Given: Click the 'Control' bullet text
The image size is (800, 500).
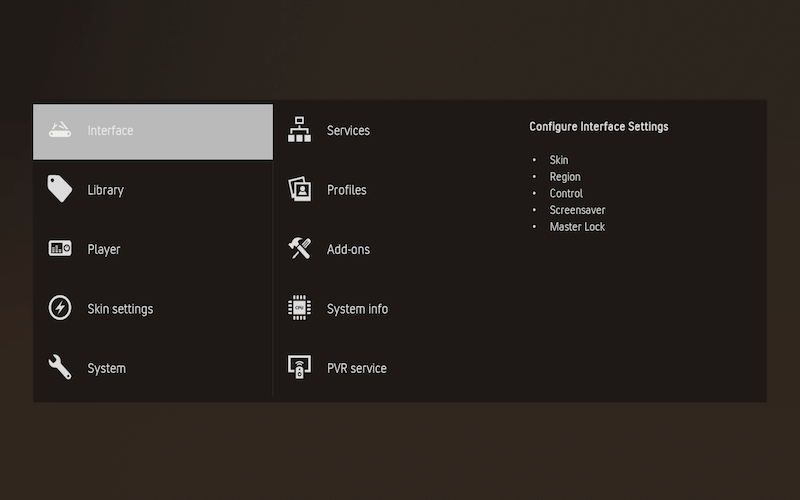Looking at the screenshot, I should pos(566,193).
